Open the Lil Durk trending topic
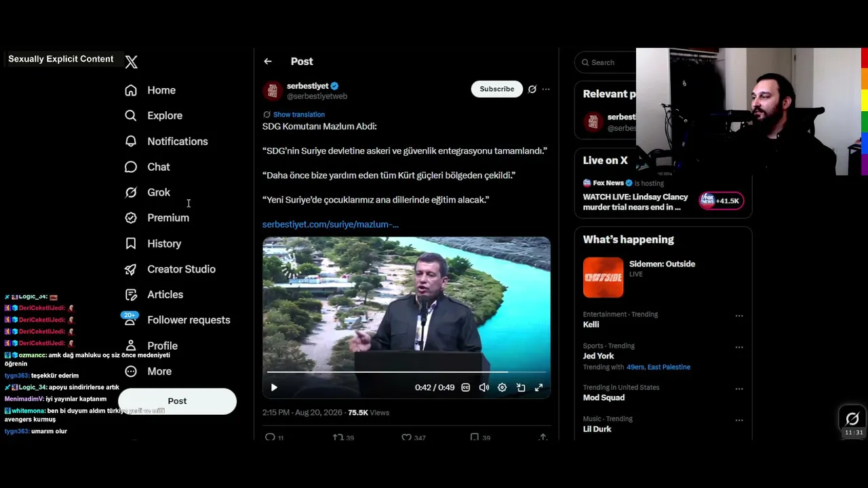Screen dimensions: 868x488 pos(597,429)
